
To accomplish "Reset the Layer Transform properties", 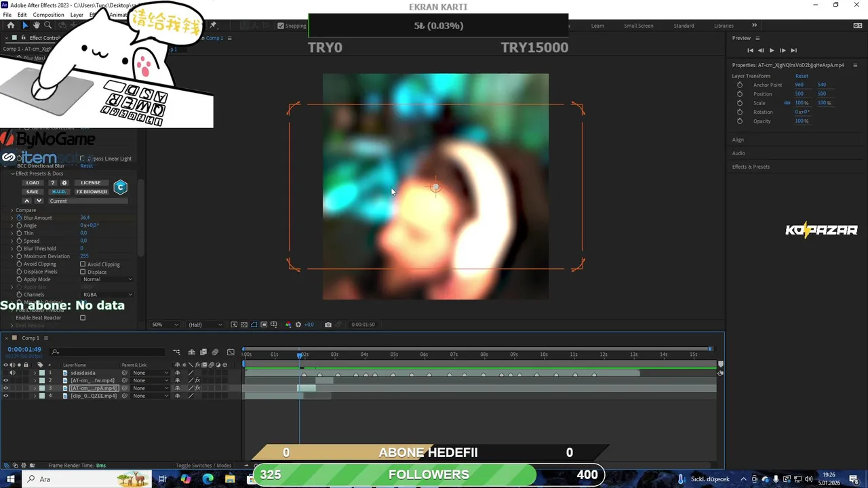I will pyautogui.click(x=802, y=76).
